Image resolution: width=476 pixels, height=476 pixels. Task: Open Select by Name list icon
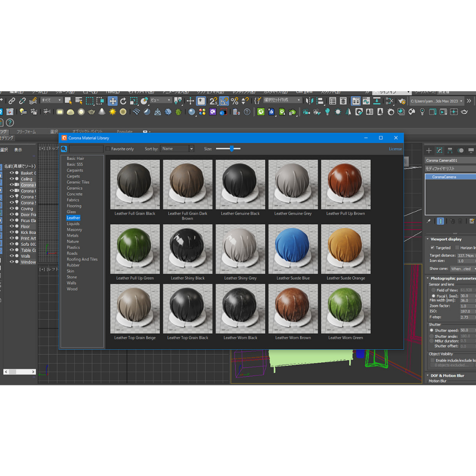[x=79, y=101]
